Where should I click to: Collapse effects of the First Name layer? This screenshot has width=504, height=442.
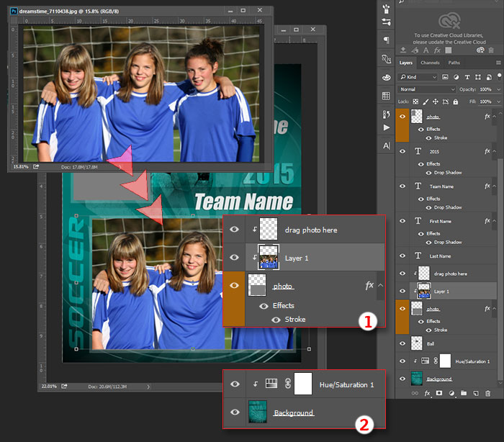495,221
